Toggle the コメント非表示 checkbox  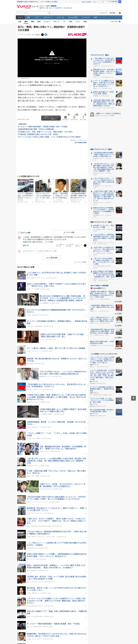75,262
